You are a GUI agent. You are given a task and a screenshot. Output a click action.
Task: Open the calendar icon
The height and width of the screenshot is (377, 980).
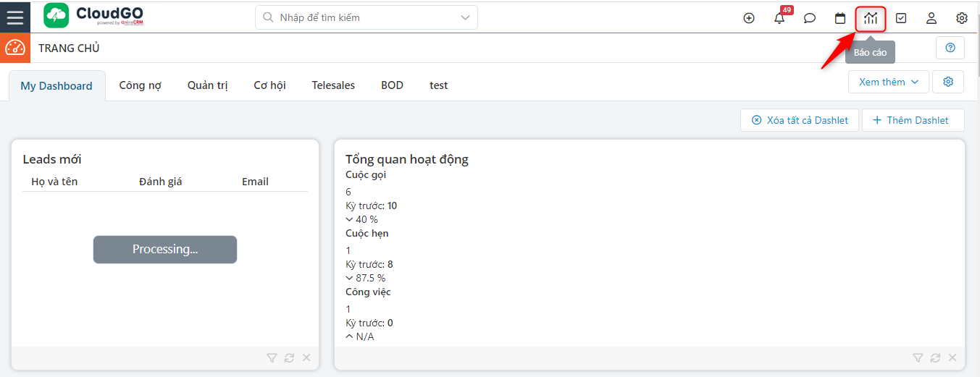coord(840,18)
